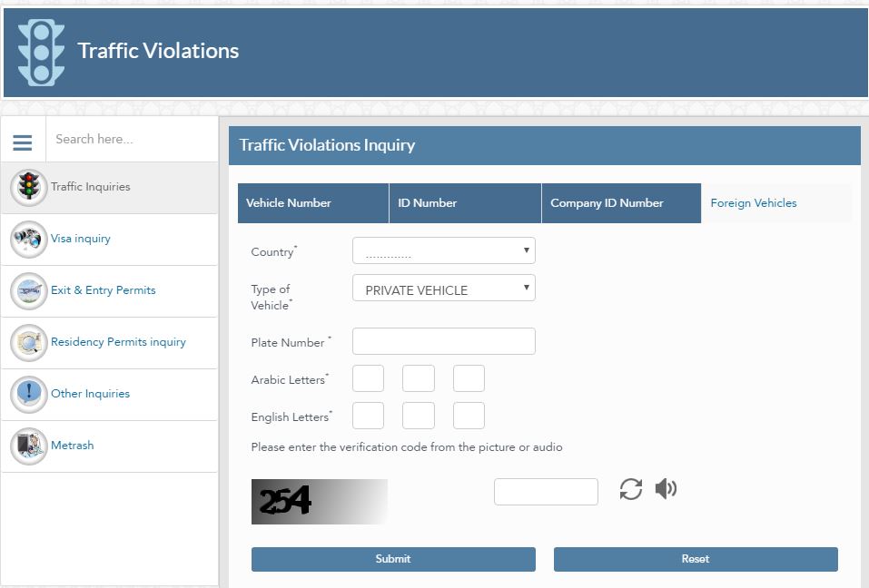Switch to the ID Number tab
The width and height of the screenshot is (869, 588).
[x=464, y=203]
